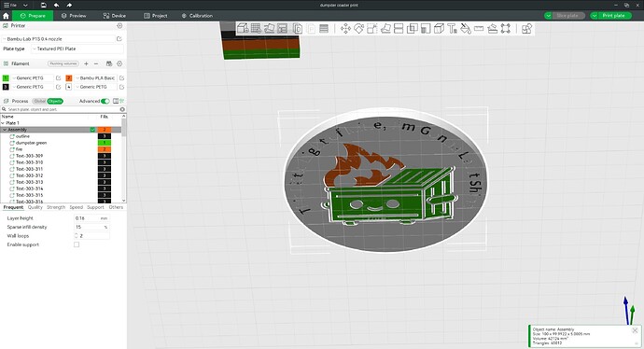Select the Move tool in toolbar
Image resolution: width=644 pixels, height=349 pixels.
point(345,28)
